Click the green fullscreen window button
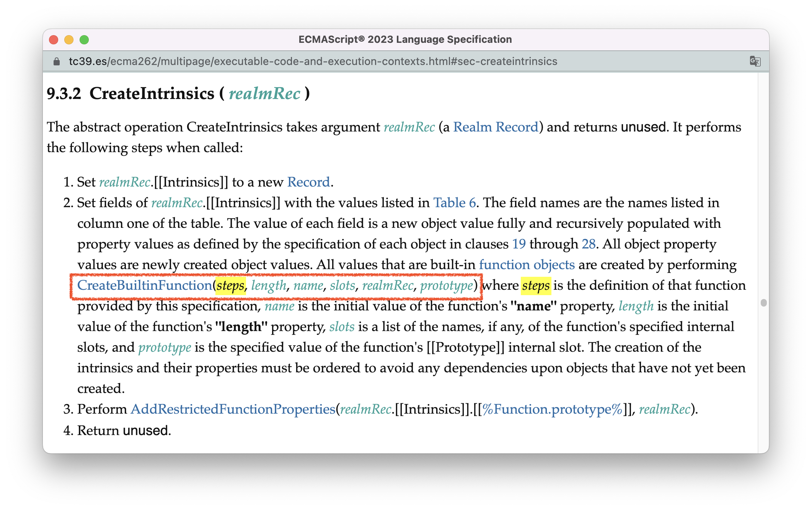812x510 pixels. click(x=84, y=40)
